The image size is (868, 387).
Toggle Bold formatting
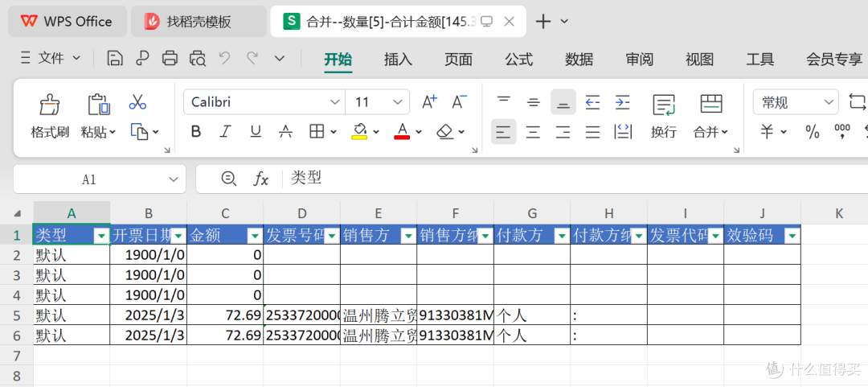196,131
